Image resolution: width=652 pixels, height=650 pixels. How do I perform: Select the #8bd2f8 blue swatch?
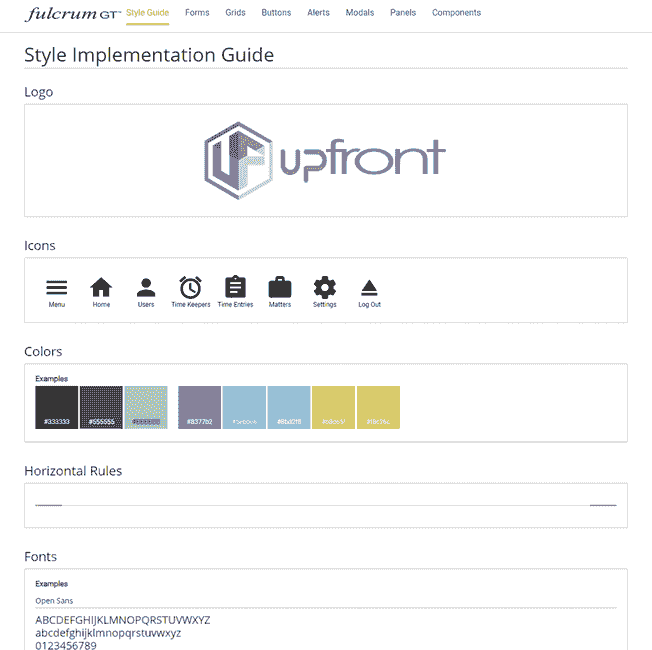pyautogui.click(x=289, y=408)
